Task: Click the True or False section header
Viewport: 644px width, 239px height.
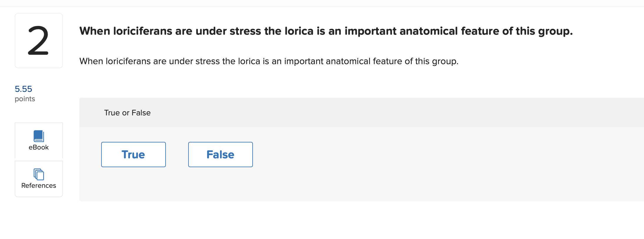Action: tap(127, 112)
